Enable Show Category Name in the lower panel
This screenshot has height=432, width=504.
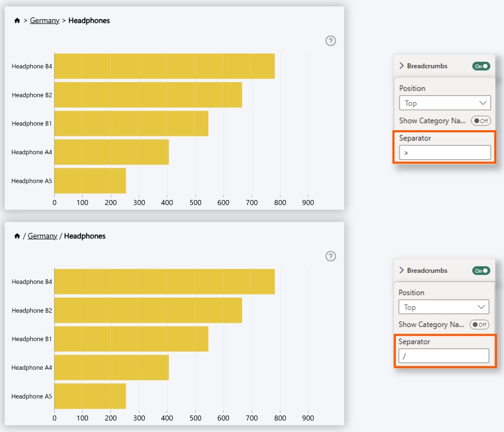479,325
